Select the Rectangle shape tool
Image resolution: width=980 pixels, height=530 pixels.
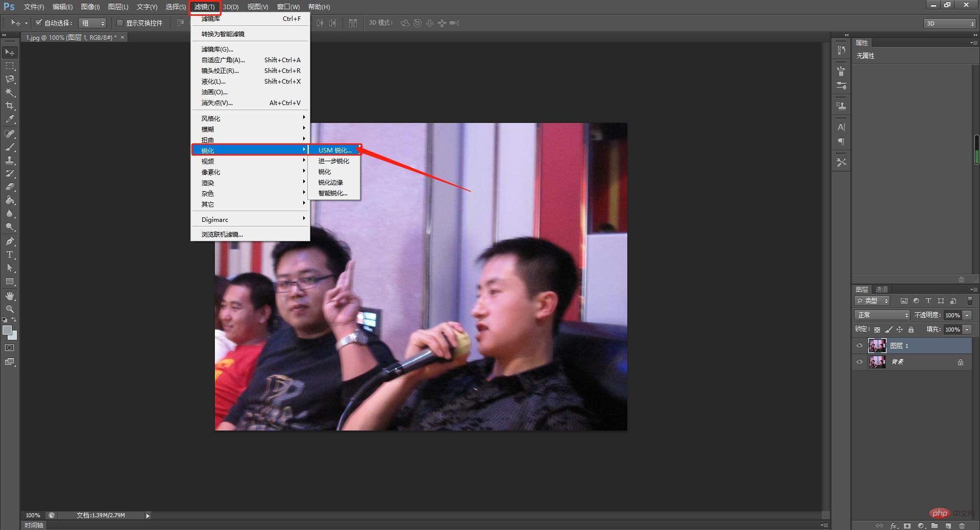(10, 281)
